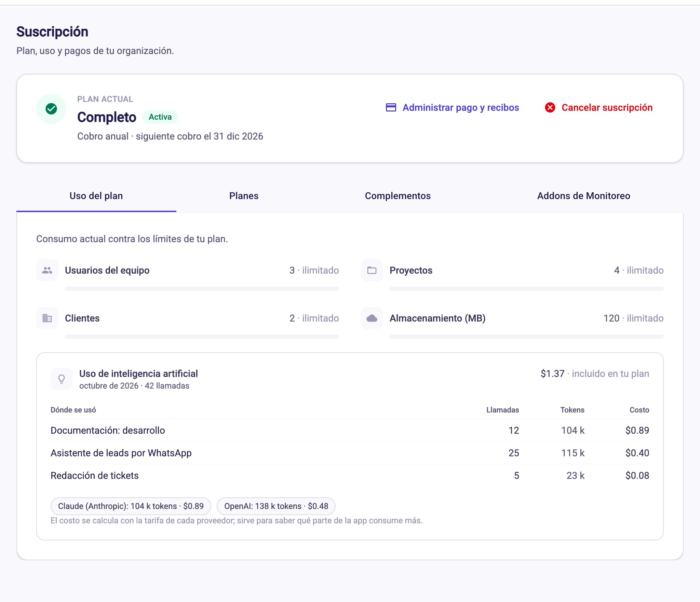The image size is (700, 602).
Task: Click the green checkmark plan status icon
Action: tap(51, 109)
